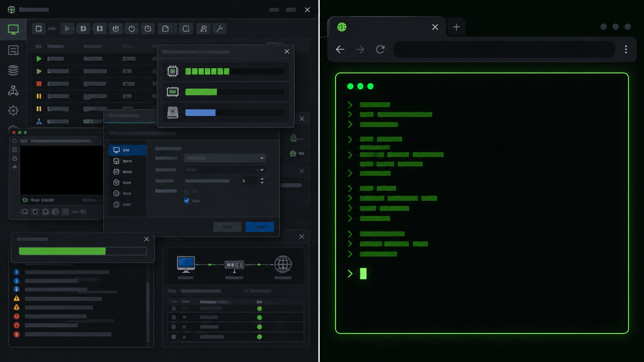Click the down arrow of the settings stepper

262,182
